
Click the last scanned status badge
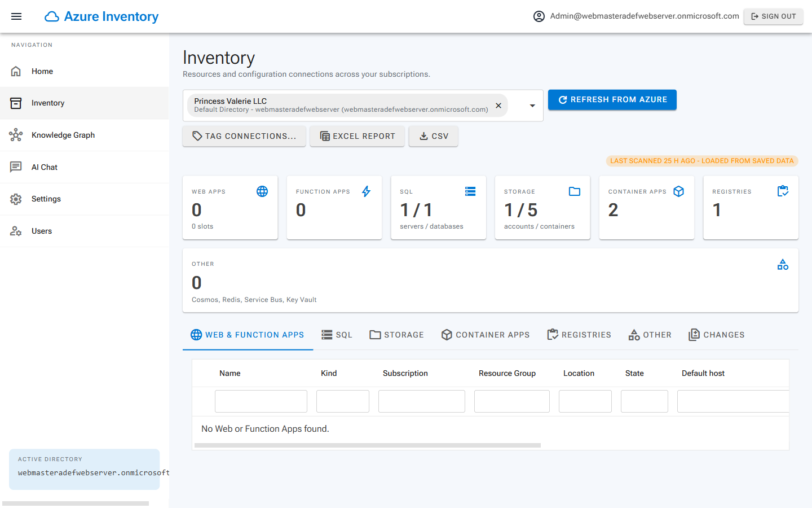click(x=702, y=161)
